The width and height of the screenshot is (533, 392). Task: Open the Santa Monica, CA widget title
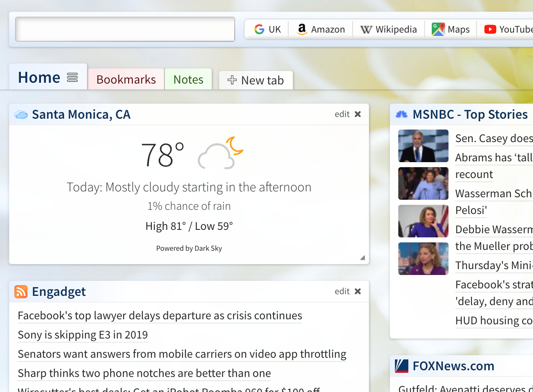pos(81,114)
